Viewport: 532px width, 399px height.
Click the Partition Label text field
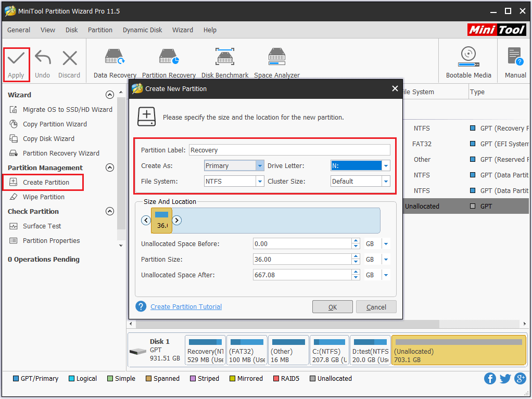(289, 150)
